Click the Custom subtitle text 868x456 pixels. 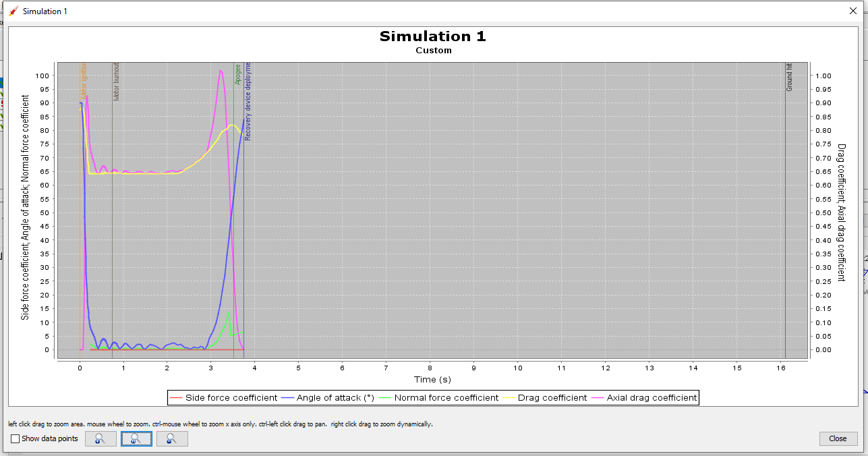tap(432, 50)
